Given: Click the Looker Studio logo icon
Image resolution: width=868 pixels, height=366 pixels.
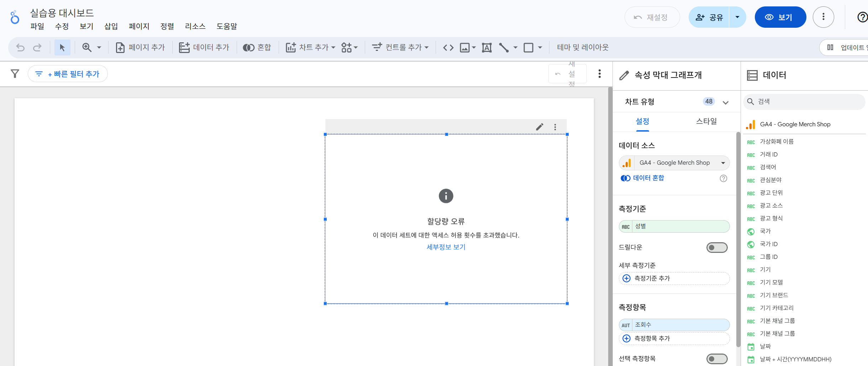Looking at the screenshot, I should coord(15,17).
